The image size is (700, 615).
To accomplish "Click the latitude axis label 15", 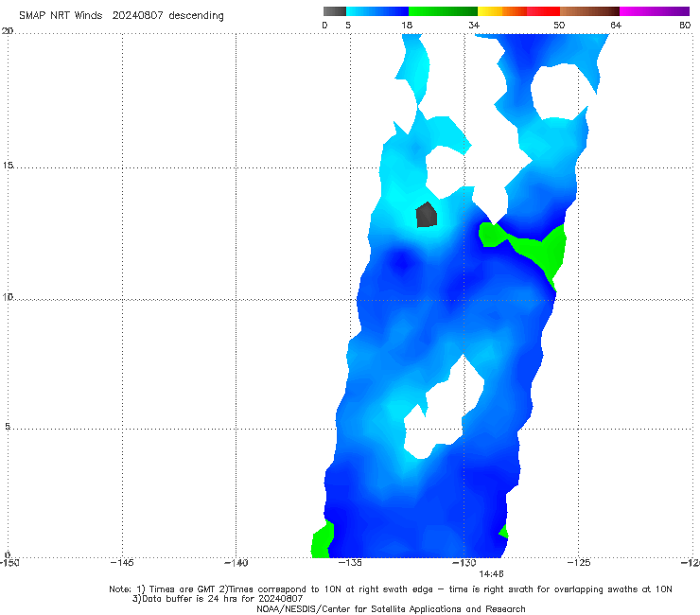I will click(x=8, y=166).
